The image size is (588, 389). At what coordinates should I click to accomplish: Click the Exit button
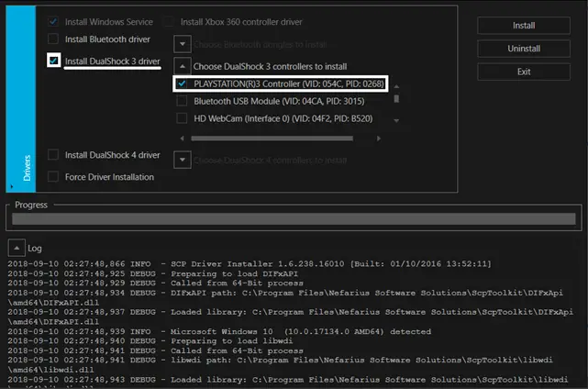(x=524, y=72)
